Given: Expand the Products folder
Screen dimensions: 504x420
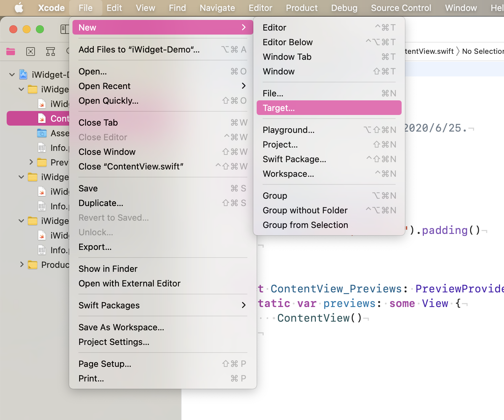Looking at the screenshot, I should pyautogui.click(x=22, y=264).
